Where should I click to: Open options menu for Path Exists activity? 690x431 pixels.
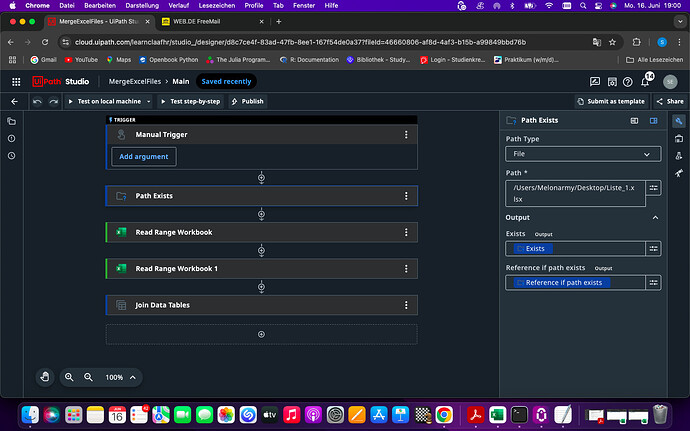[x=406, y=196]
